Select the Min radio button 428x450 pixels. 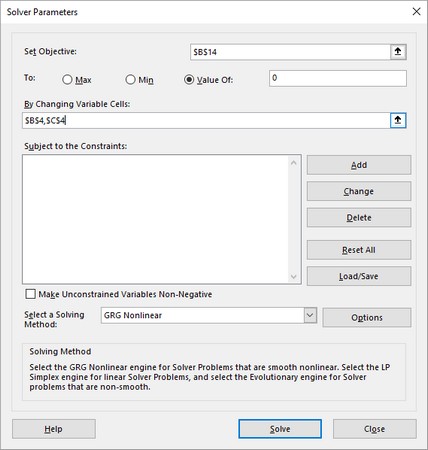pyautogui.click(x=130, y=80)
